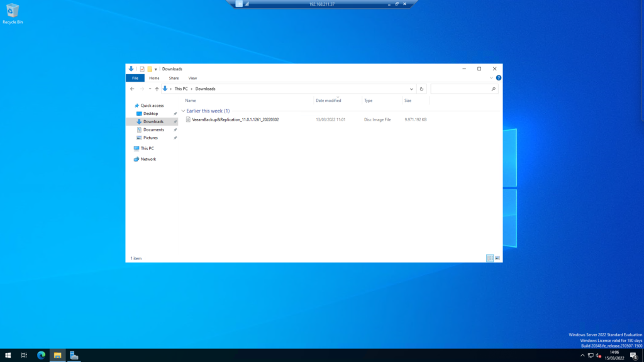Click This PC in address breadcrumb
This screenshot has width=644, height=362.
(x=181, y=89)
